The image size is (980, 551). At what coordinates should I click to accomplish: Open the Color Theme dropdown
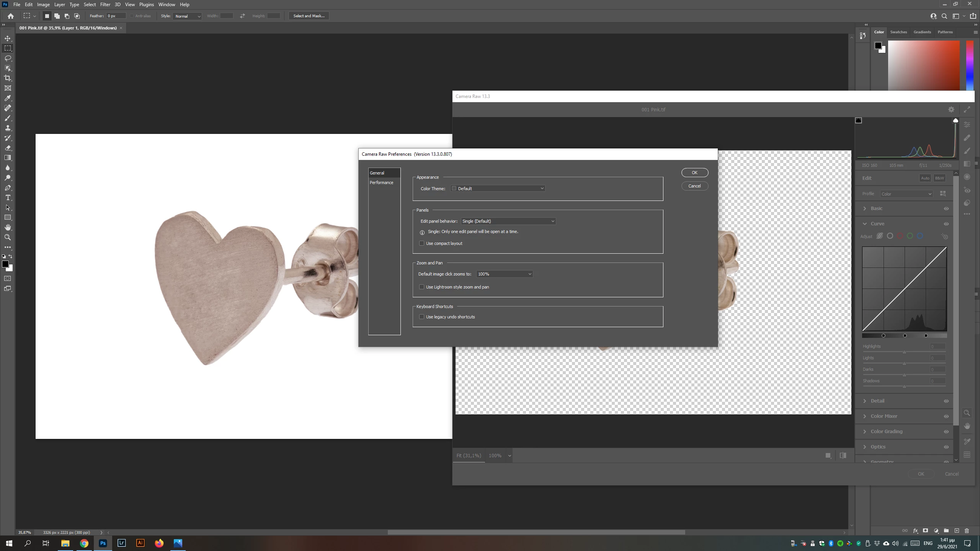coord(498,188)
